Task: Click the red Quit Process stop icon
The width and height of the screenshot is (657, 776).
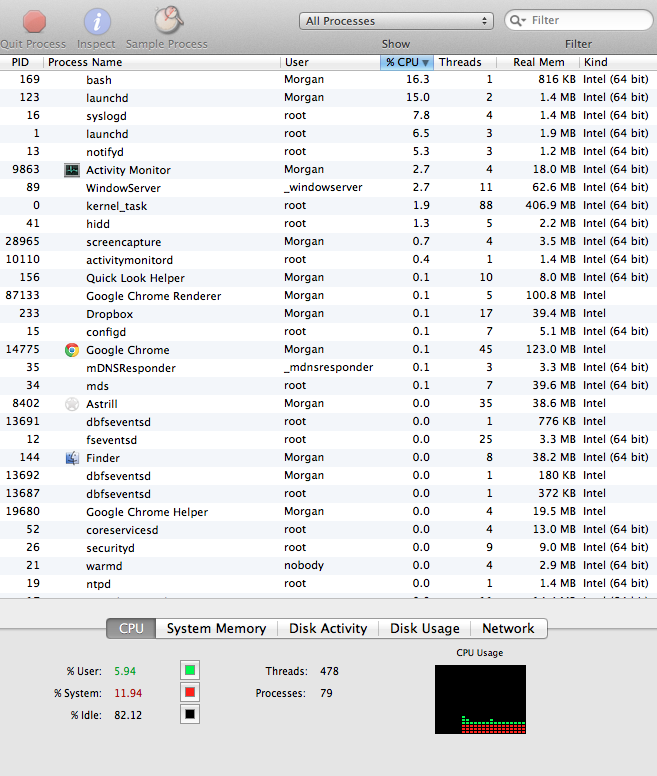Action: [x=34, y=22]
